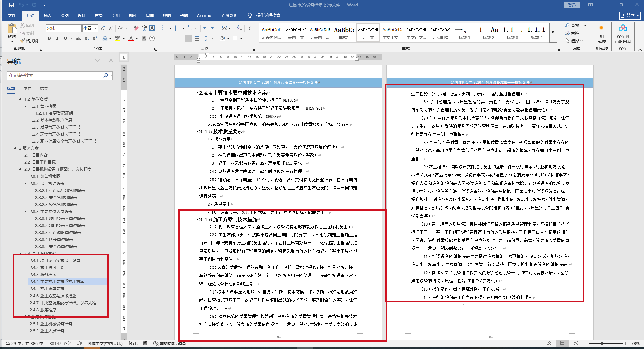Image resolution: width=644 pixels, height=349 pixels.
Task: Apply strikethrough formatting
Action: (79, 38)
